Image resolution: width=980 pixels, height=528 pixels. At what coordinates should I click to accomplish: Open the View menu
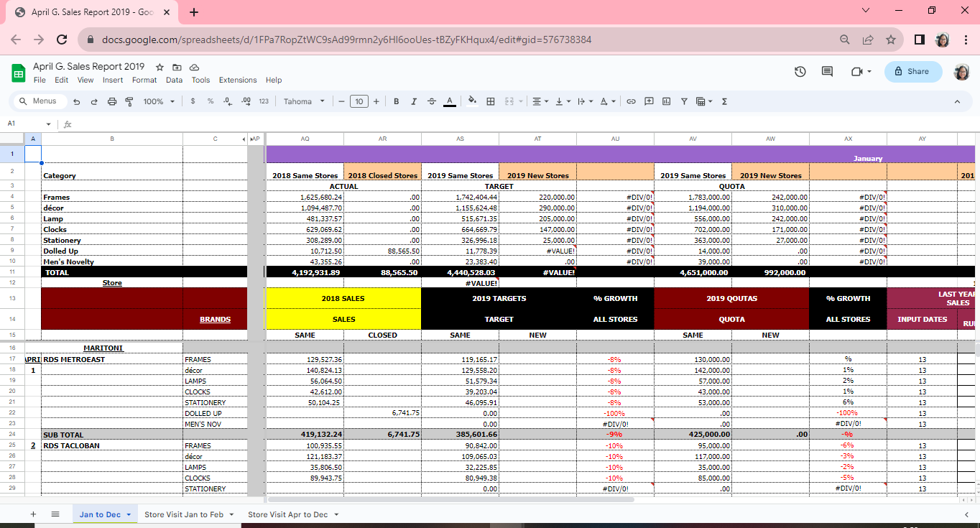[85, 80]
